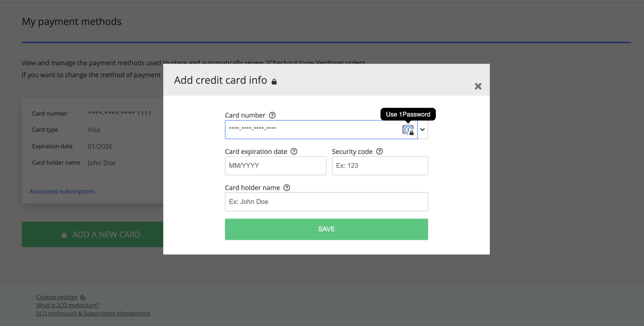The height and width of the screenshot is (326, 644).
Task: Save the credit card info
Action: point(326,229)
